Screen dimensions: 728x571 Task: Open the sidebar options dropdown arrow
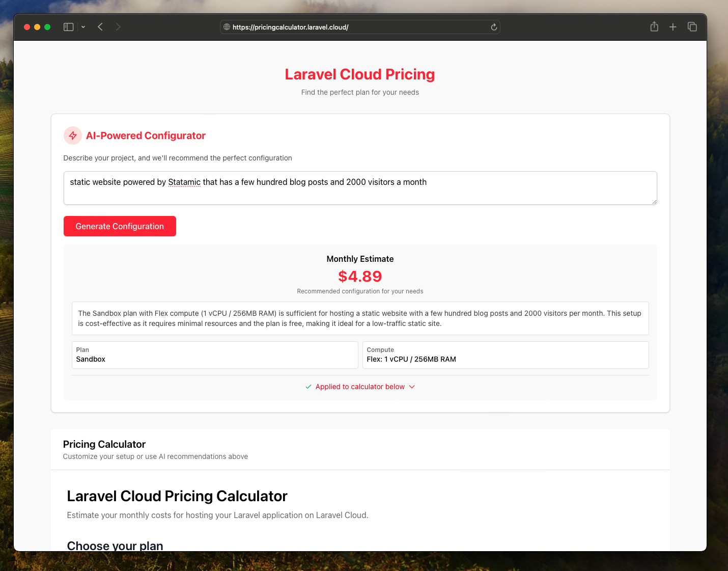[x=83, y=26]
